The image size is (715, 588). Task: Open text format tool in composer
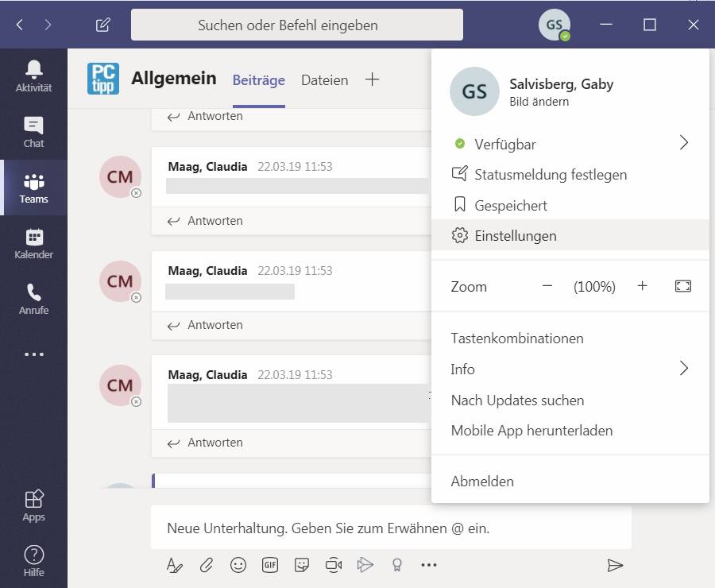(x=174, y=565)
